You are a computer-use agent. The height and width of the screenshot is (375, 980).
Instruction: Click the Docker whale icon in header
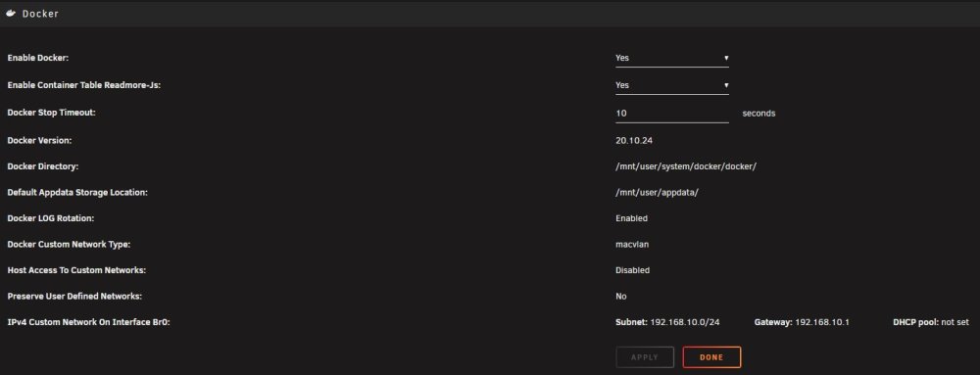[11, 13]
